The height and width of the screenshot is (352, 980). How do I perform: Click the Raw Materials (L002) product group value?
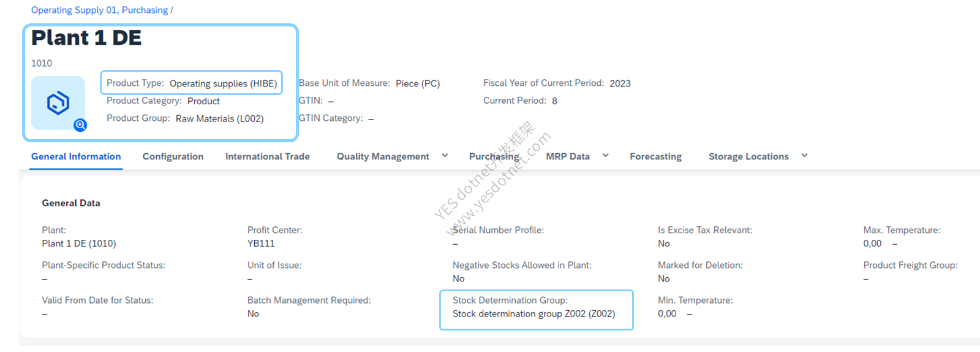tap(219, 119)
